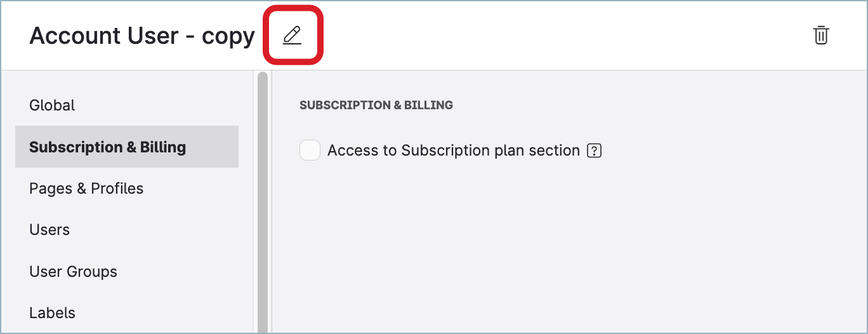The image size is (868, 334).
Task: Show help for Subscription plan section access
Action: (594, 151)
